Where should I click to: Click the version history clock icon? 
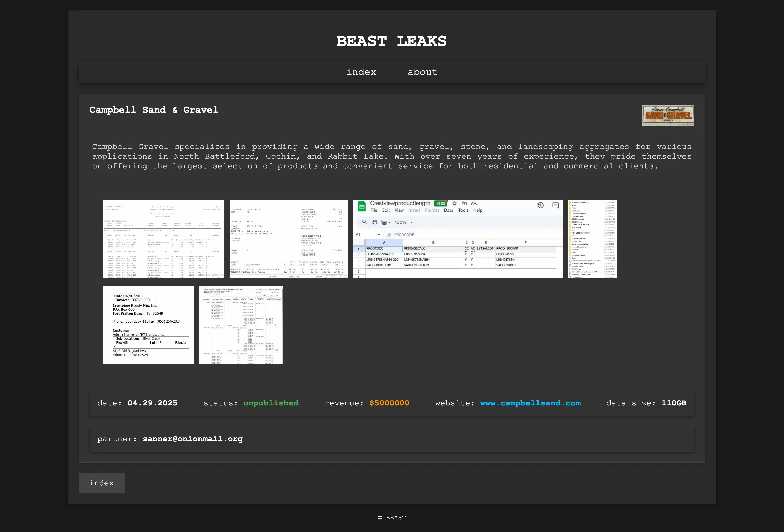[x=540, y=205]
